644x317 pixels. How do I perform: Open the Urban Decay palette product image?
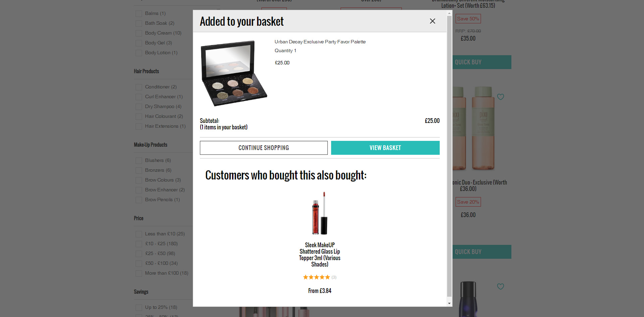click(234, 73)
